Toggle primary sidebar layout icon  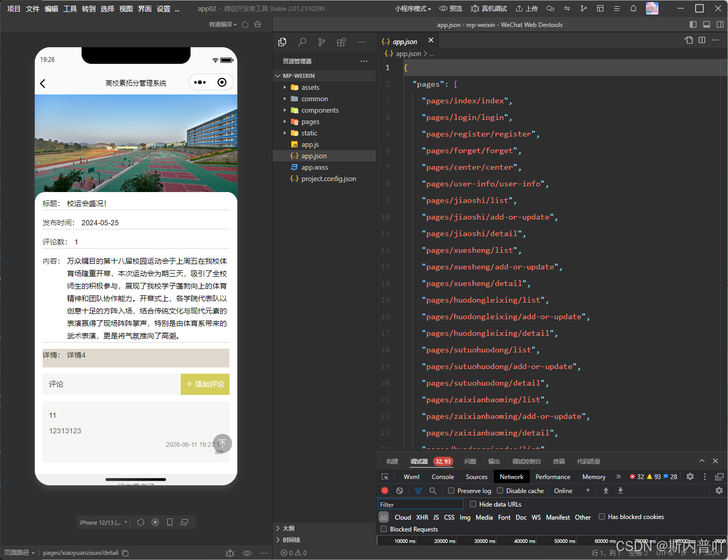click(x=693, y=24)
